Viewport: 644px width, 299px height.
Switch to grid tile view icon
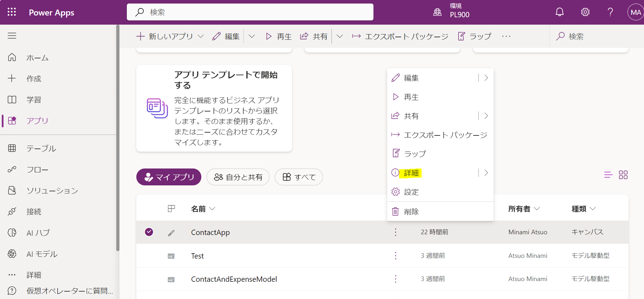point(623,175)
